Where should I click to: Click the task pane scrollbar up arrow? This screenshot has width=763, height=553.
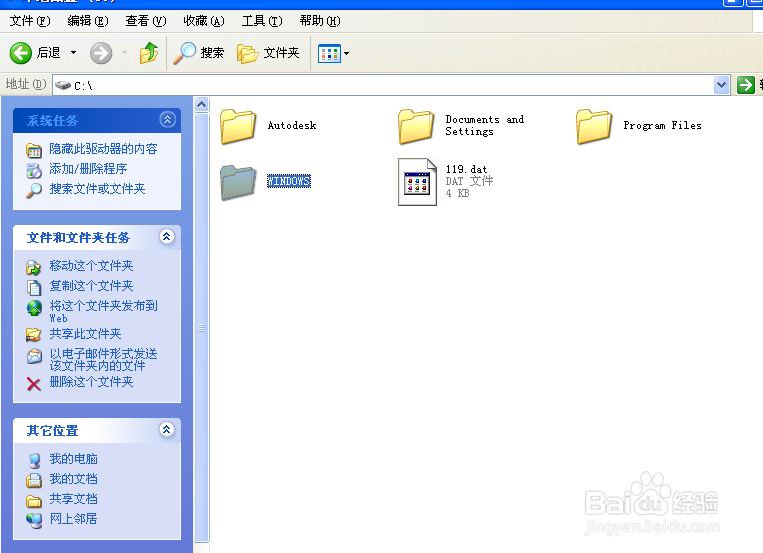point(201,105)
